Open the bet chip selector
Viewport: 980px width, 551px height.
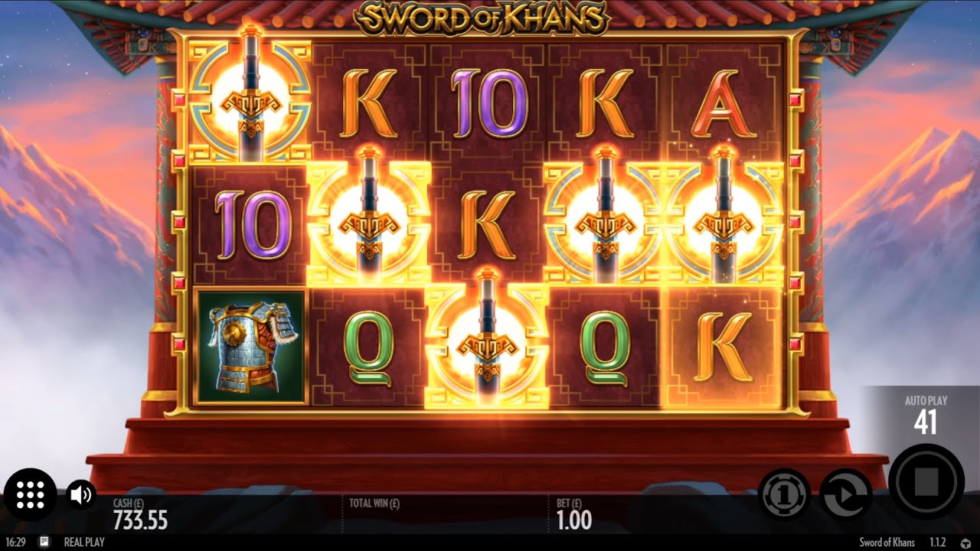point(785,494)
